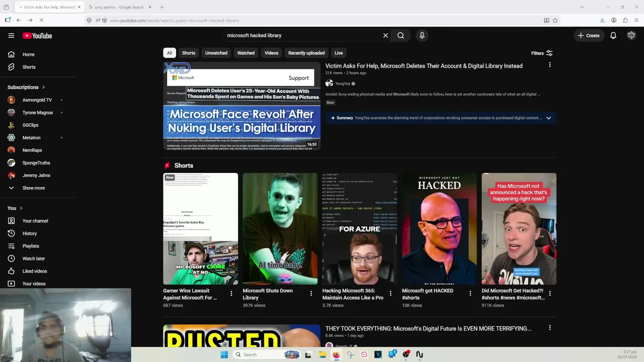The width and height of the screenshot is (644, 362).
Task: Open options for 'Hacking Microsoft 365' short
Action: (x=390, y=293)
